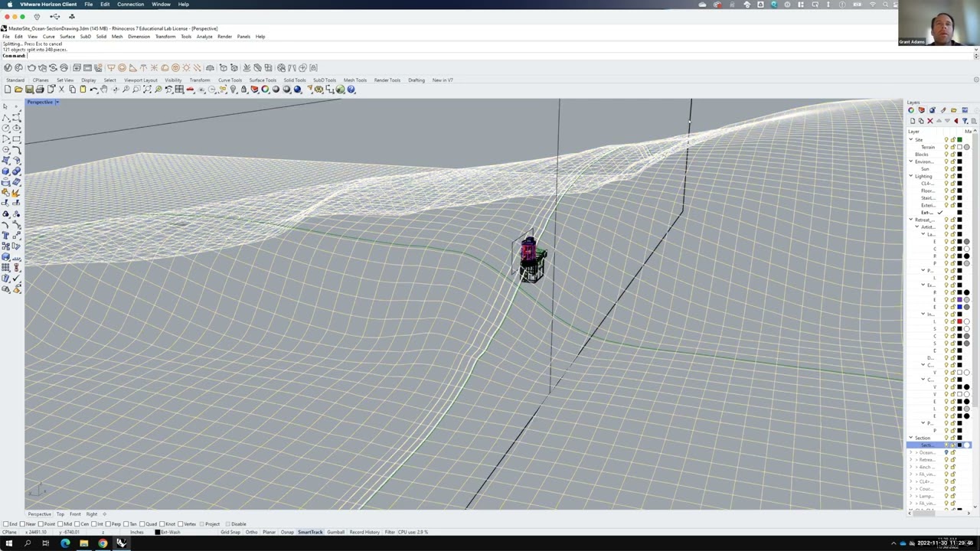Toggle visibility bulb of Blocks layer
This screenshot has width=980, height=551.
[946, 155]
